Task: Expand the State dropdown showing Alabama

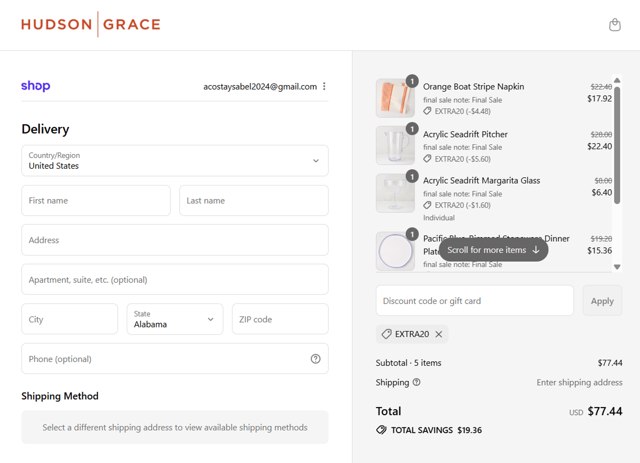Action: [x=175, y=319]
